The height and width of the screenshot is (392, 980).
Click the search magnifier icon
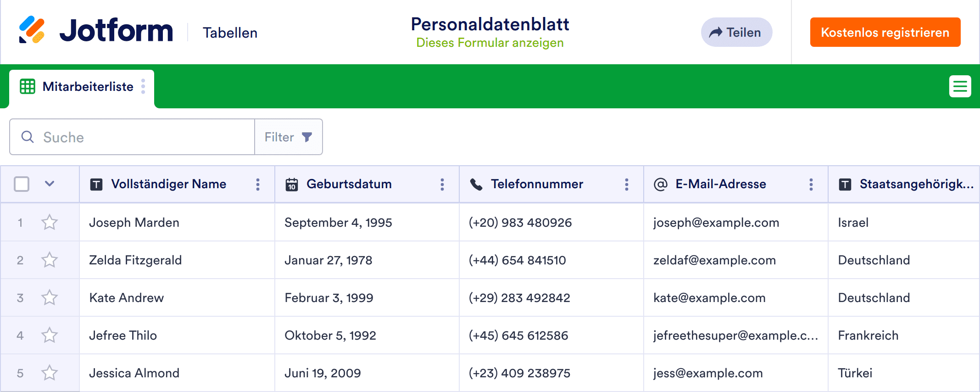pos(28,137)
